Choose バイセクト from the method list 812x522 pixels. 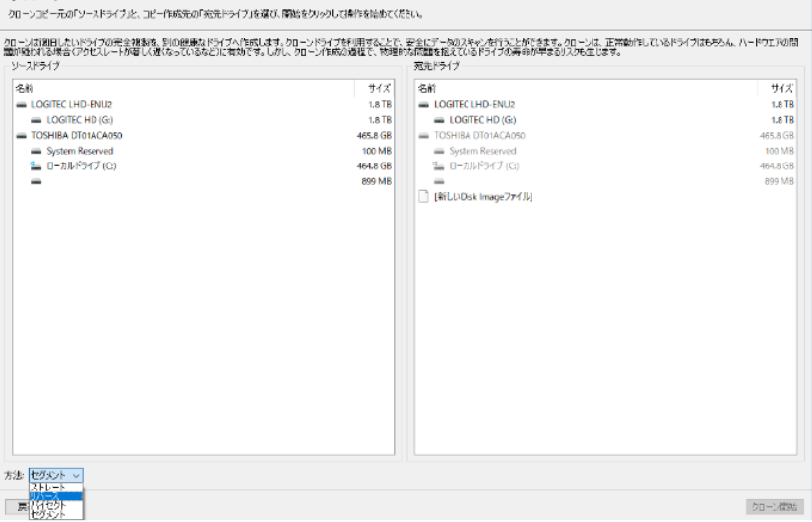(49, 505)
